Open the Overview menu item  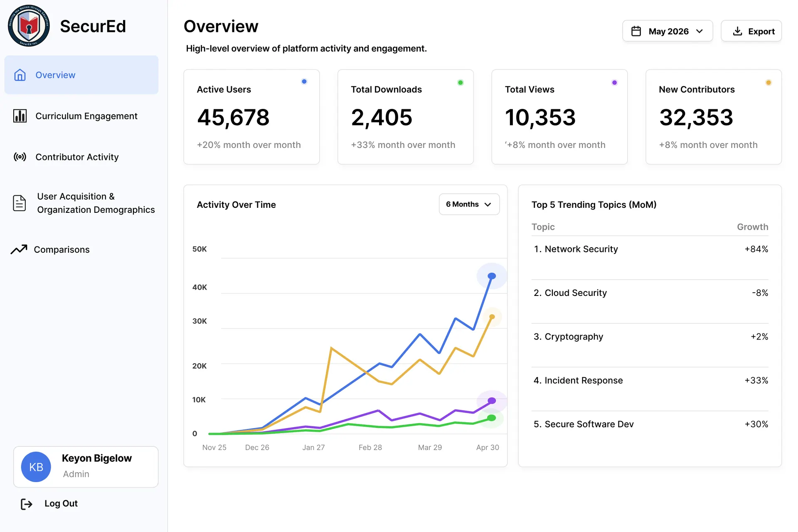click(81, 75)
